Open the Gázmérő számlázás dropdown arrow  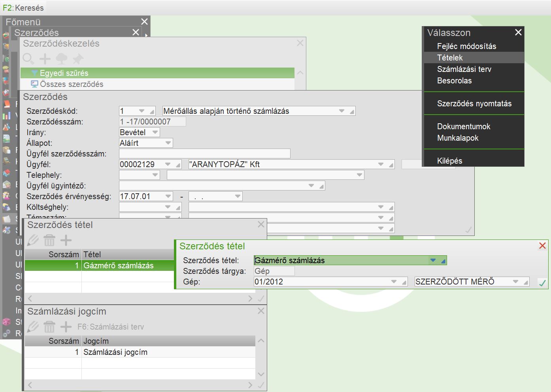[433, 260]
